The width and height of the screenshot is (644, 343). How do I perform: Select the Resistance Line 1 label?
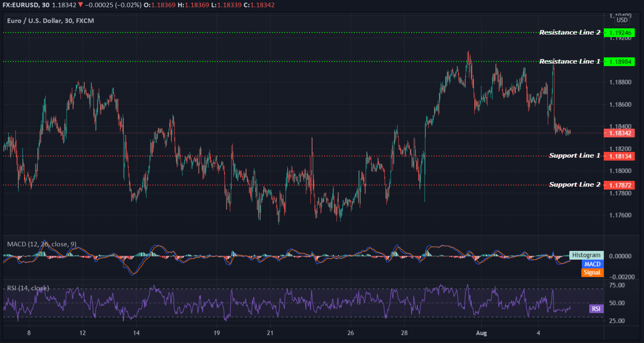[x=570, y=61]
